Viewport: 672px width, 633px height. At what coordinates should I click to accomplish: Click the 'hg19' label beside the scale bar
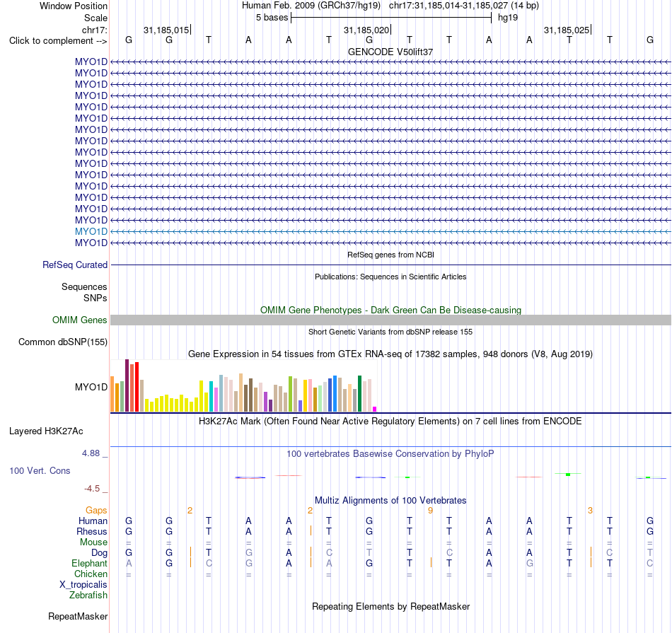click(x=508, y=18)
